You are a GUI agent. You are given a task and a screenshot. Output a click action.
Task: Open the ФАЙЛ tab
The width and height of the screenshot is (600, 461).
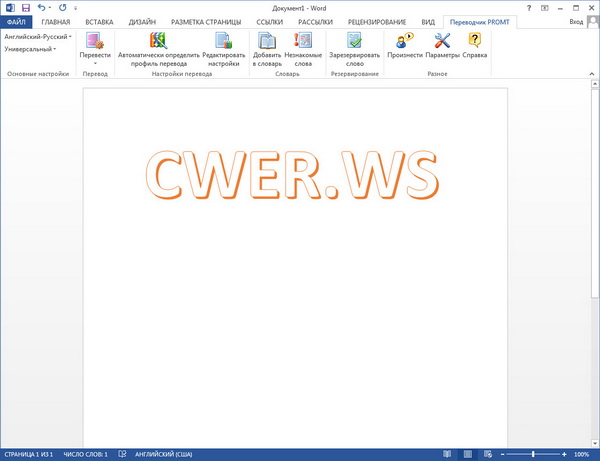[16, 21]
